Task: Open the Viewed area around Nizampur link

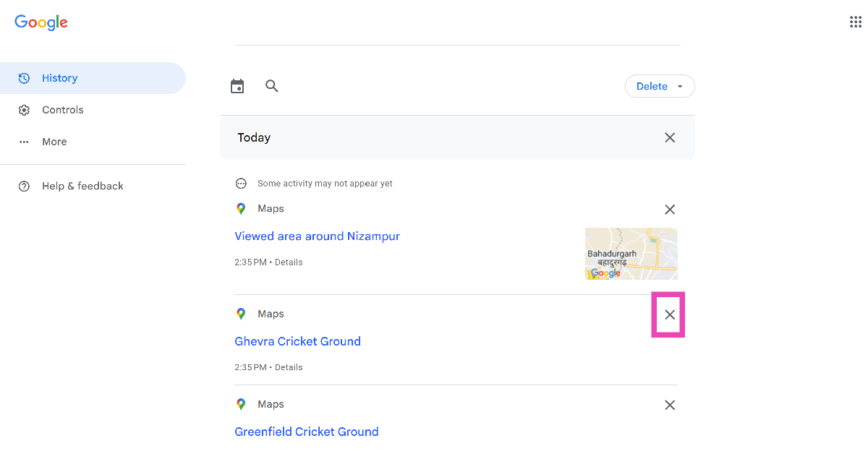Action: point(317,236)
